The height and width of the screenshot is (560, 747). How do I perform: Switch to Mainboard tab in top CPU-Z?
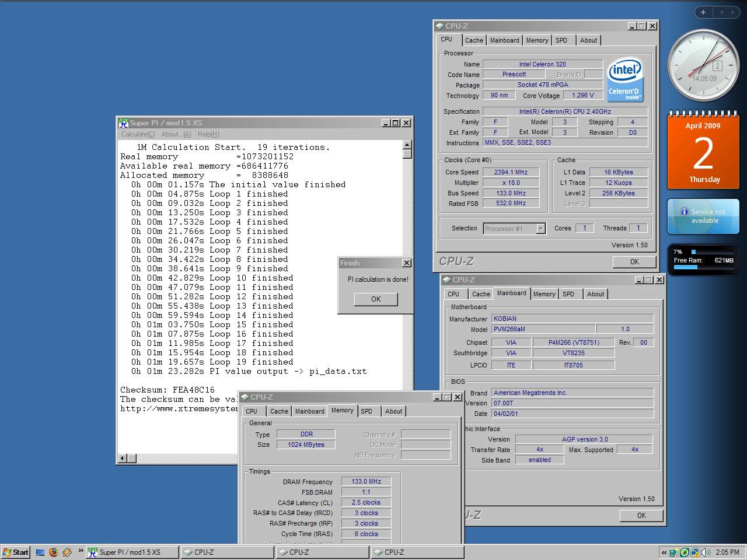[504, 40]
